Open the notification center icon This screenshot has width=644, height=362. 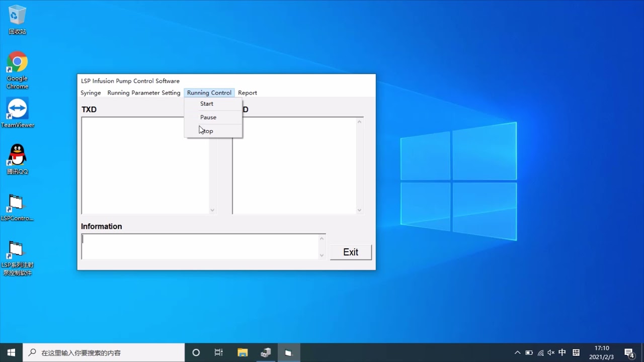[629, 353]
